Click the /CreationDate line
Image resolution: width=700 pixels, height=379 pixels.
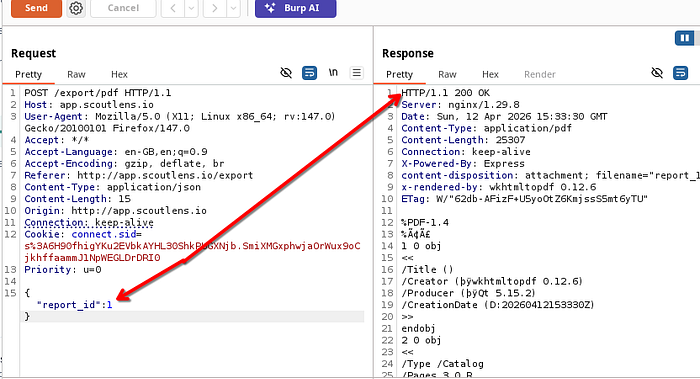(x=498, y=305)
